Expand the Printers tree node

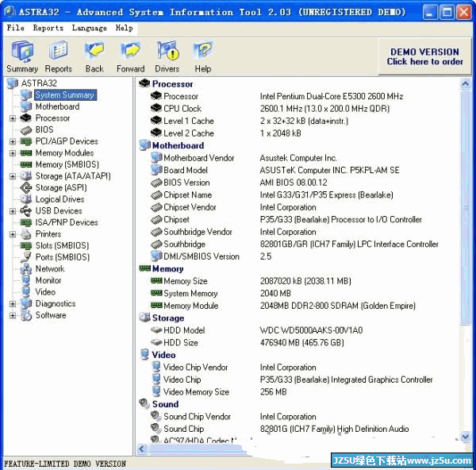(13, 234)
